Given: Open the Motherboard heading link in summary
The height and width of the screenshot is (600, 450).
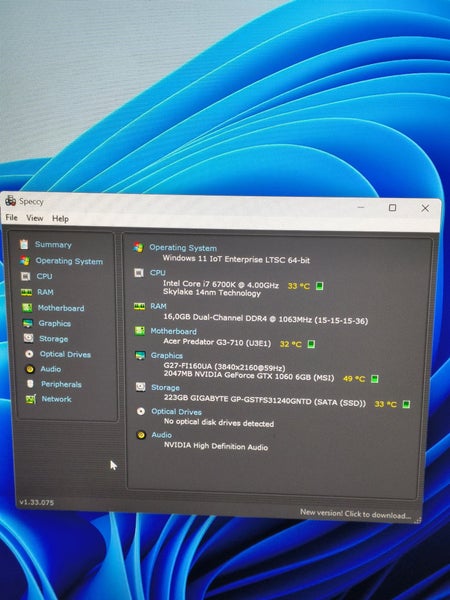Looking at the screenshot, I should pos(173,331).
